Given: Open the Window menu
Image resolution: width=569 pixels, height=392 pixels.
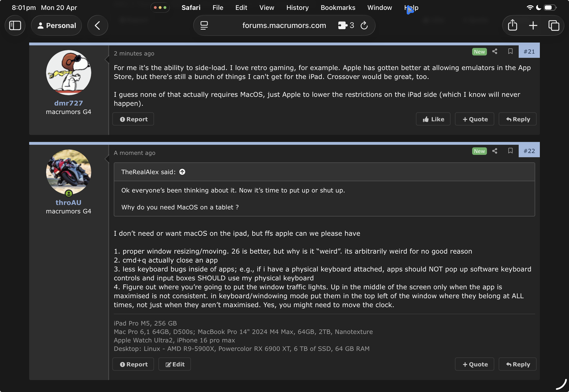Looking at the screenshot, I should 379,8.
